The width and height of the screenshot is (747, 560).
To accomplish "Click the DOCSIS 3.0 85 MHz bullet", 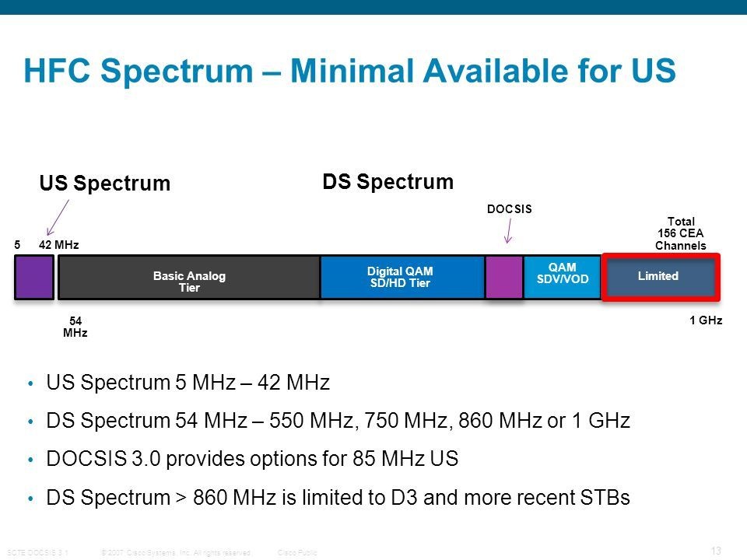I will [252, 459].
